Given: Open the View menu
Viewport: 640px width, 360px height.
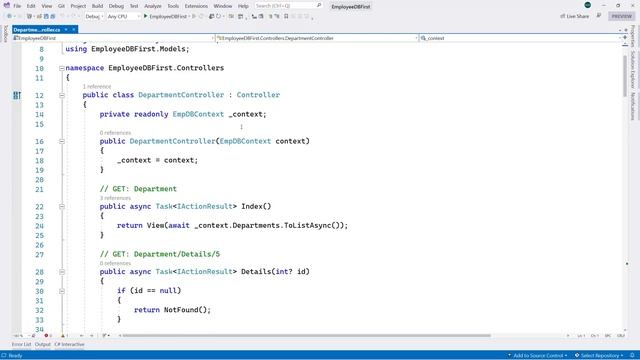Looking at the screenshot, I should click(47, 6).
